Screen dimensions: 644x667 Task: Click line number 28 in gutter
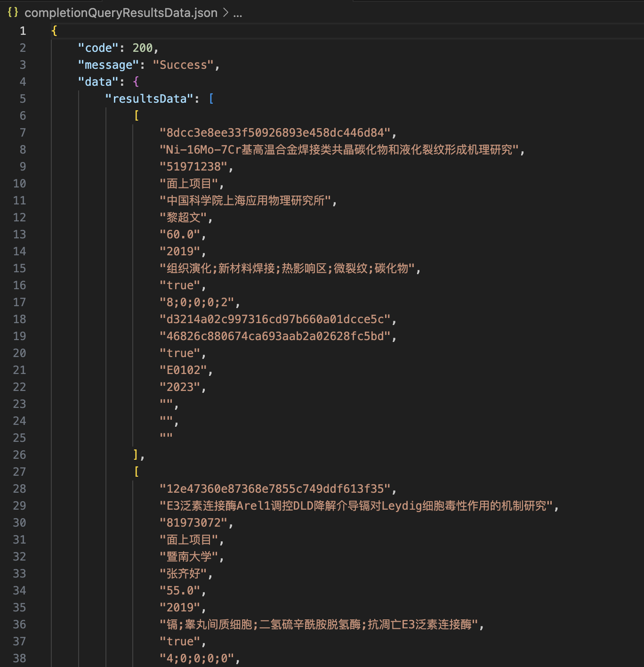pos(19,488)
